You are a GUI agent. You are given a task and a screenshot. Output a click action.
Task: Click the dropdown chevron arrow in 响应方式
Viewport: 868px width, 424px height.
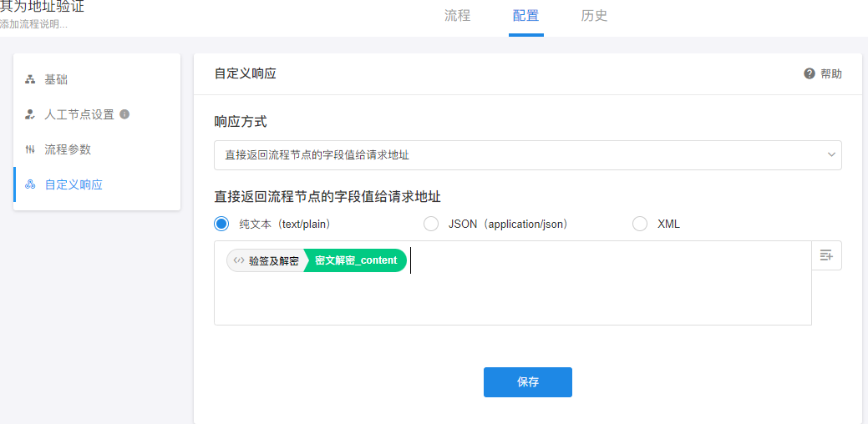coord(831,155)
